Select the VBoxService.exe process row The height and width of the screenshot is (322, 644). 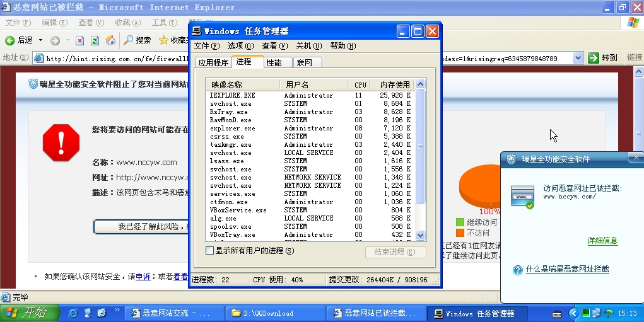[310, 210]
